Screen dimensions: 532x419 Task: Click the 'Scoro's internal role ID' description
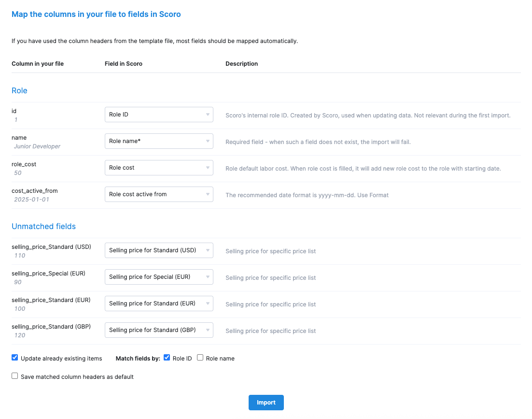(x=368, y=116)
